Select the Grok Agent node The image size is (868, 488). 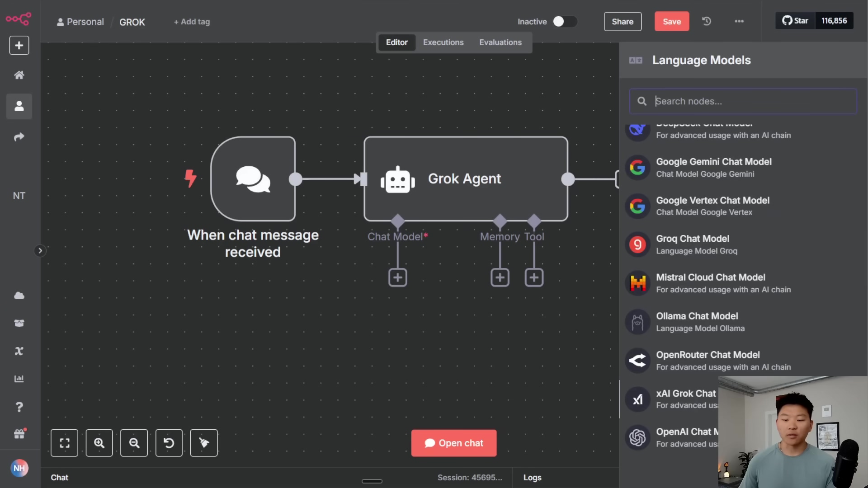tap(466, 179)
